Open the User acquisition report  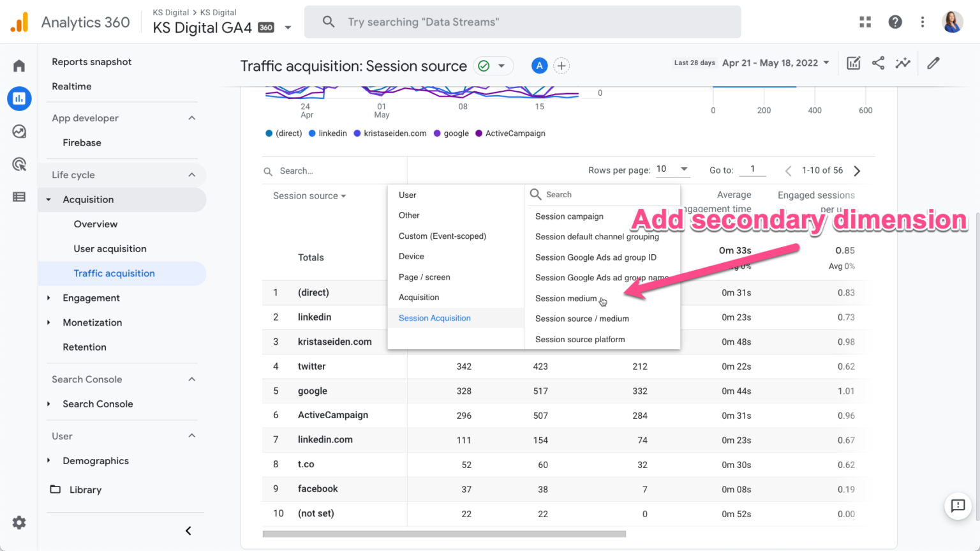coord(110,249)
